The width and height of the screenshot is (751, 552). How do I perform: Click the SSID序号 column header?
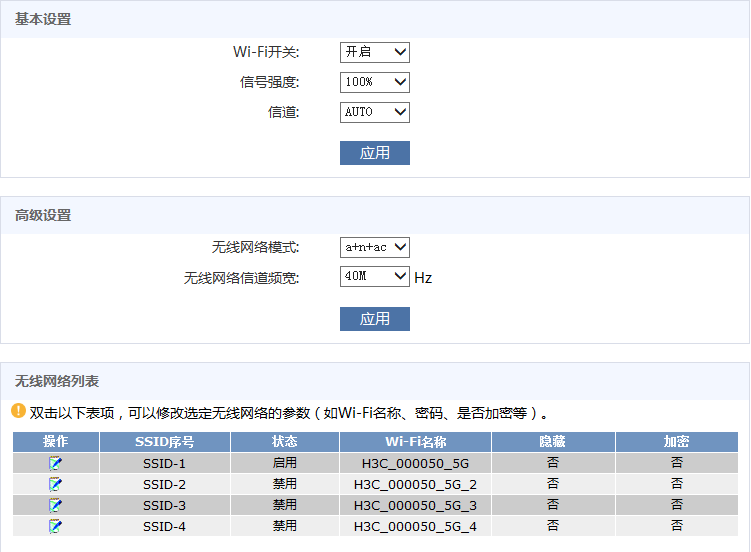click(164, 442)
